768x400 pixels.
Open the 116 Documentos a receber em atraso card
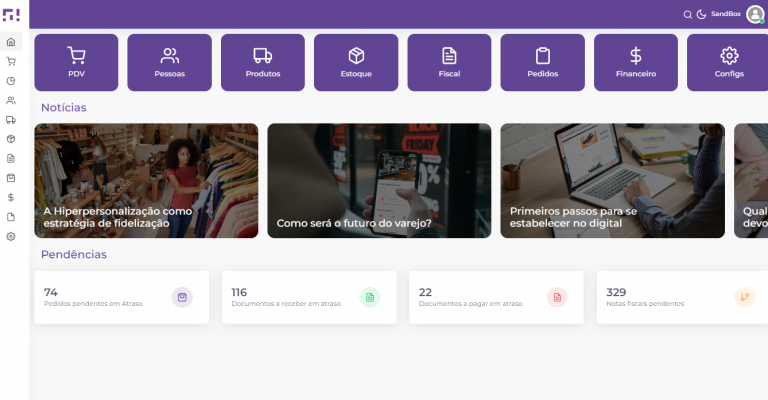309,297
